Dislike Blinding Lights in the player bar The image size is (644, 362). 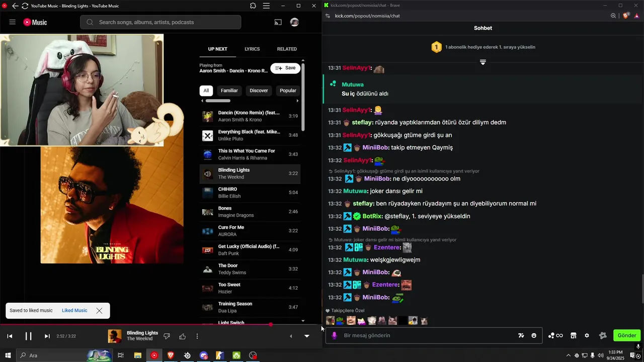(x=167, y=336)
